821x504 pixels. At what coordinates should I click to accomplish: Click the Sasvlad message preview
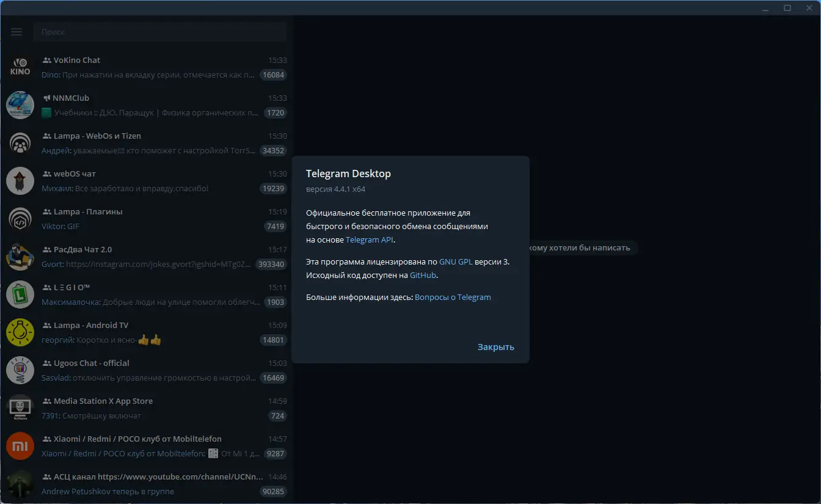[148, 378]
